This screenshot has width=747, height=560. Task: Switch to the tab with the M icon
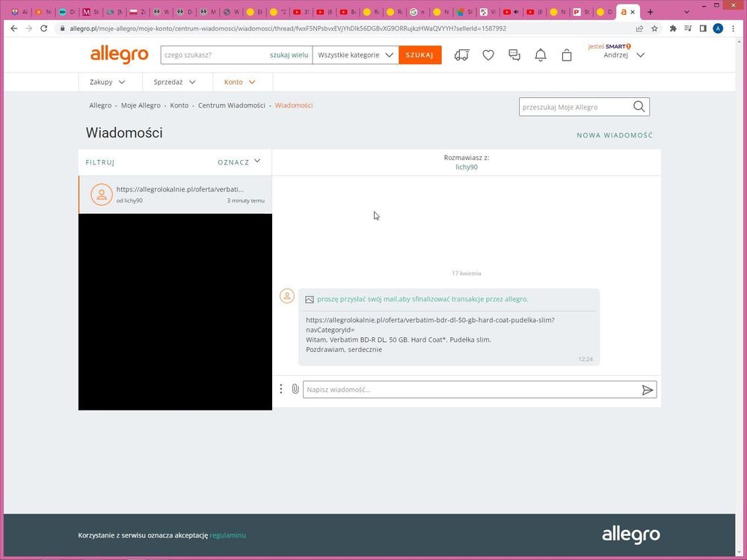pyautogui.click(x=90, y=12)
